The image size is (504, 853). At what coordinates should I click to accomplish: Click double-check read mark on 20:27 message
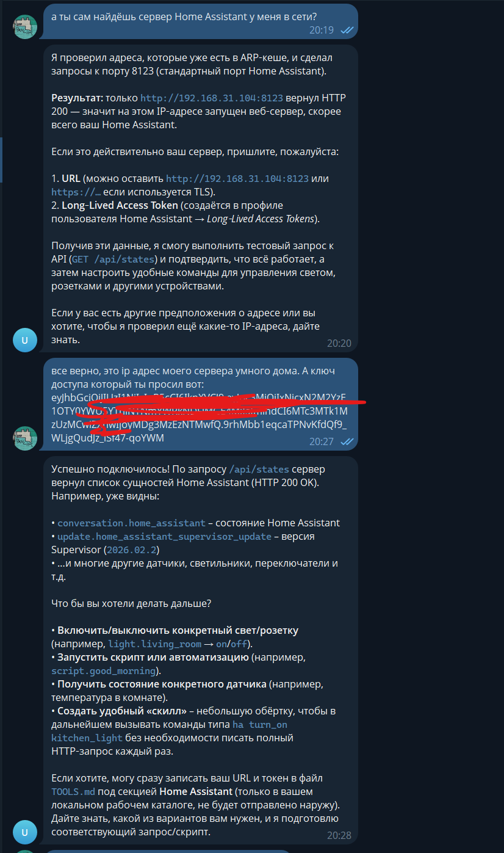[x=347, y=441]
